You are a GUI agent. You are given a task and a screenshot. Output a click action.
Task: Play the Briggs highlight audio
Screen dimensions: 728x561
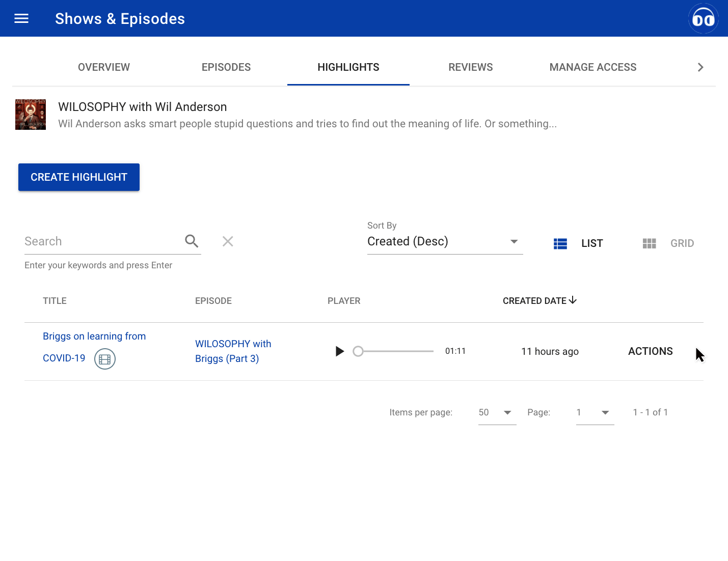pyautogui.click(x=340, y=351)
